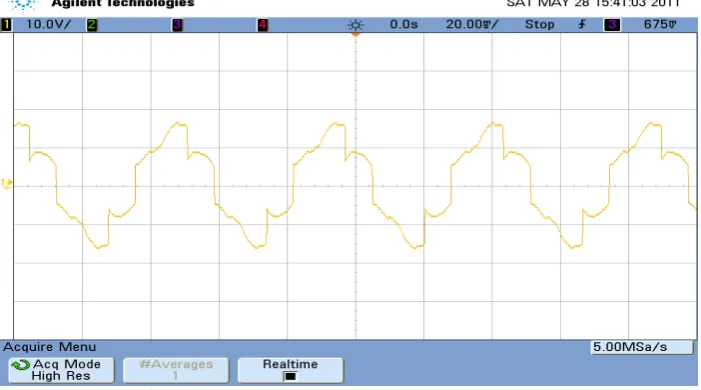Click the 675 trigger level value
This screenshot has height=390, width=701.
[x=660, y=24]
